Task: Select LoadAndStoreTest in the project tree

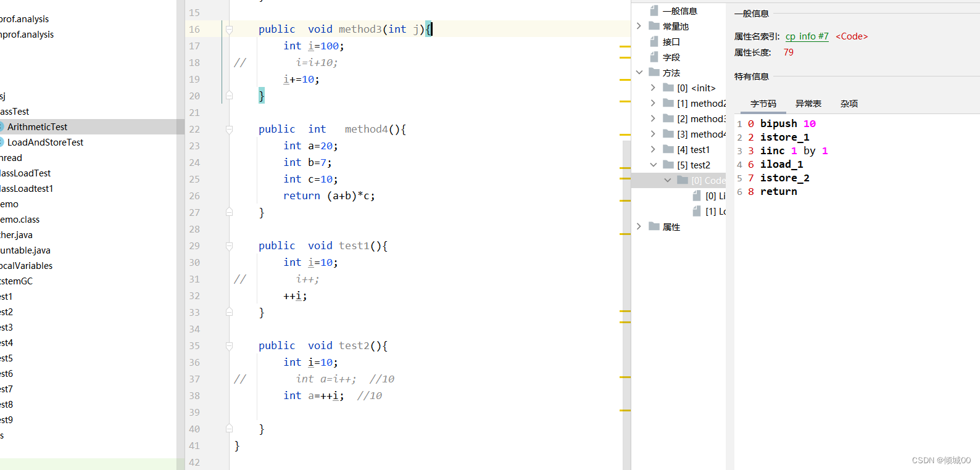Action: tap(45, 142)
